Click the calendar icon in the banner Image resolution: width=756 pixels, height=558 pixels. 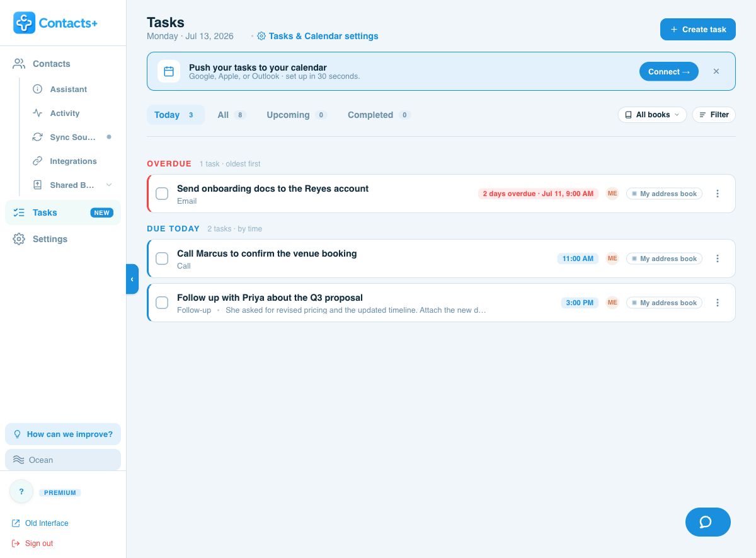click(169, 71)
